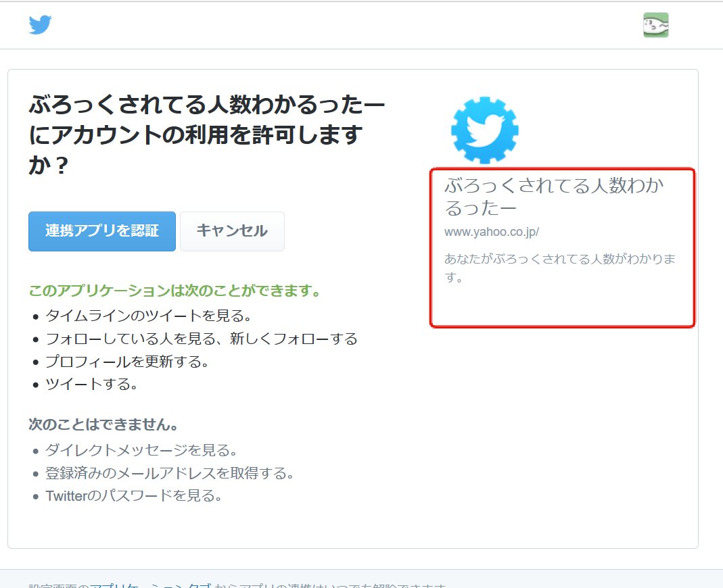Click the main title about アカウントの利用を許可しますか
The height and width of the screenshot is (588, 723).
point(206,134)
